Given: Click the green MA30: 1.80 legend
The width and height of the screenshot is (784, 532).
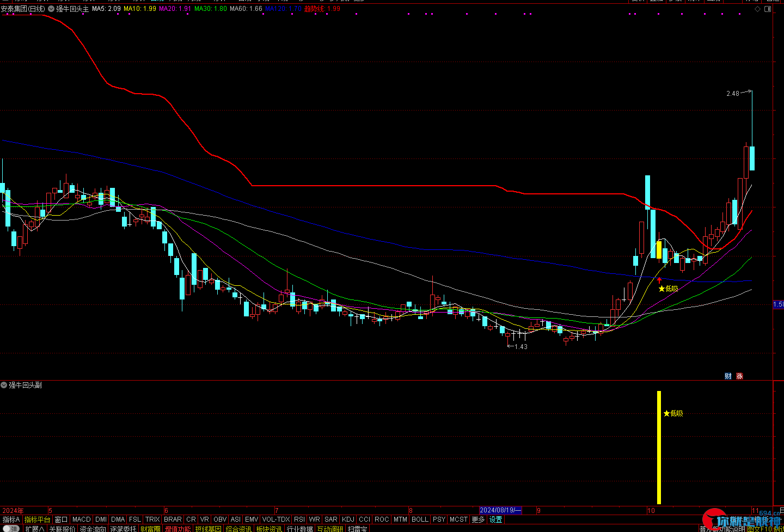Looking at the screenshot, I should [211, 9].
